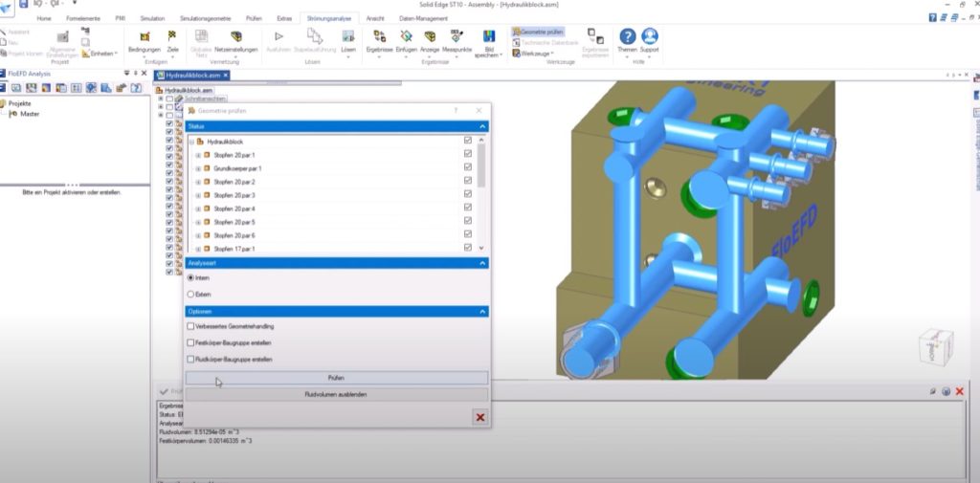The width and height of the screenshot is (980, 483).
Task: Click the seventh FloEFD Analysis toolbar icon
Action: 91,88
